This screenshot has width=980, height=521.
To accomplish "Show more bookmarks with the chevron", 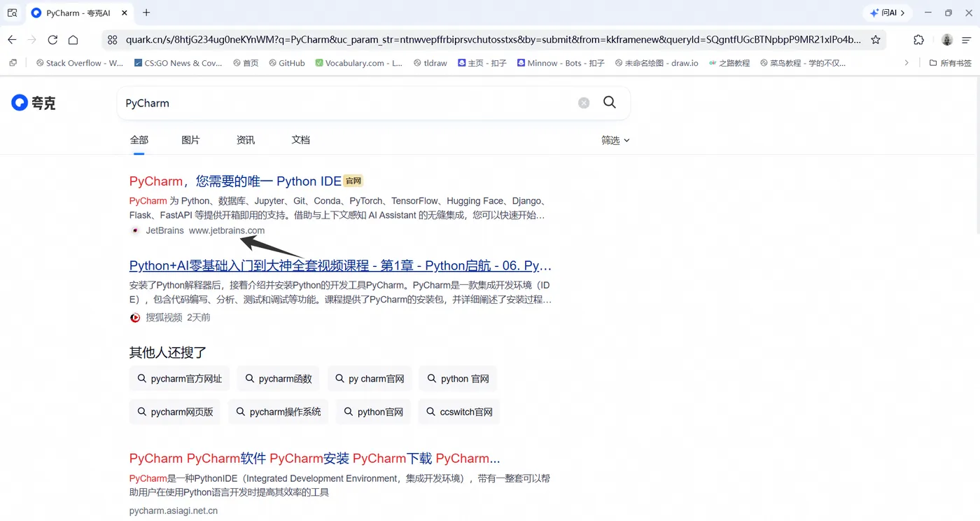I will click(x=906, y=63).
